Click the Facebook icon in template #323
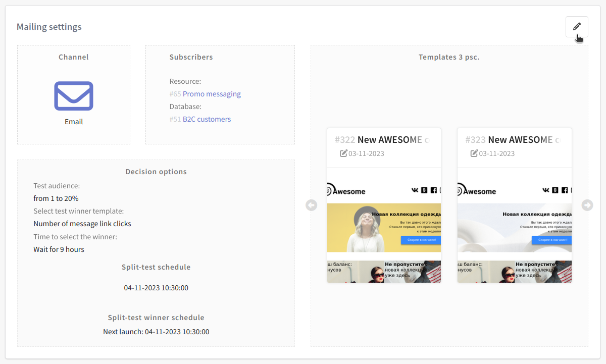 564,190
